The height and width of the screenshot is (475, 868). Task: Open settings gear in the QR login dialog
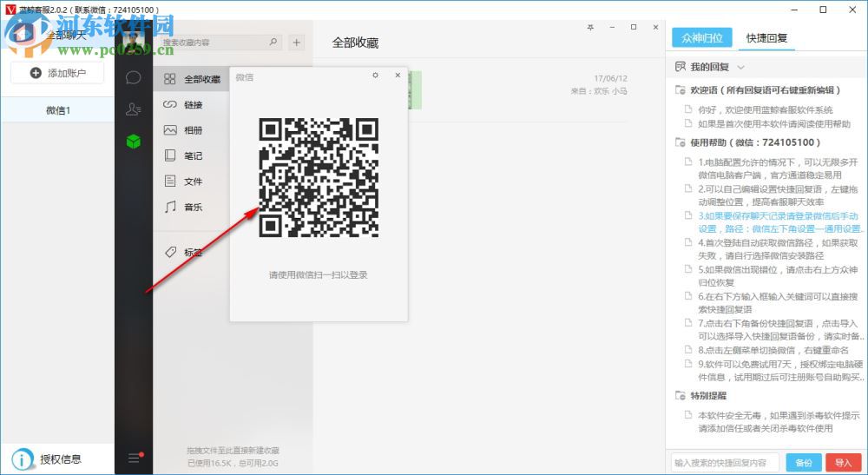click(375, 76)
